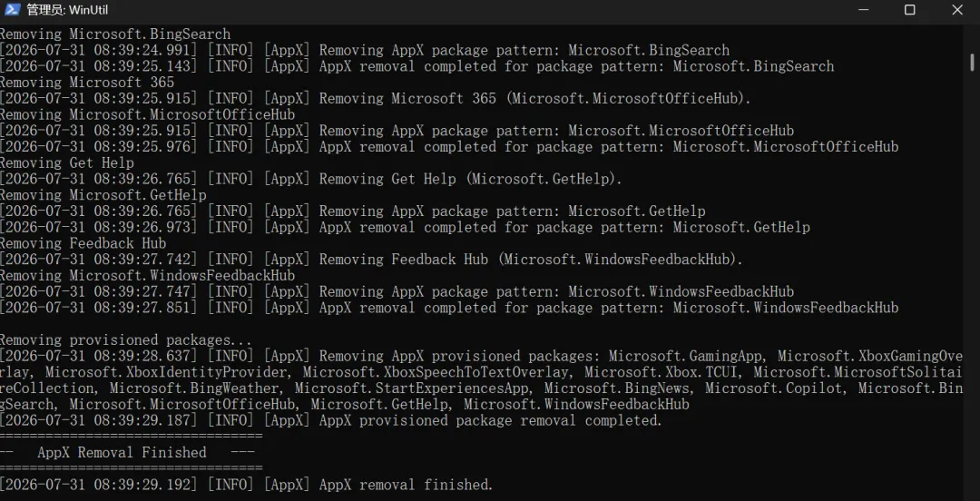
Task: Click the 08:39:28.637 provisioned packages log entry
Action: [481, 380]
